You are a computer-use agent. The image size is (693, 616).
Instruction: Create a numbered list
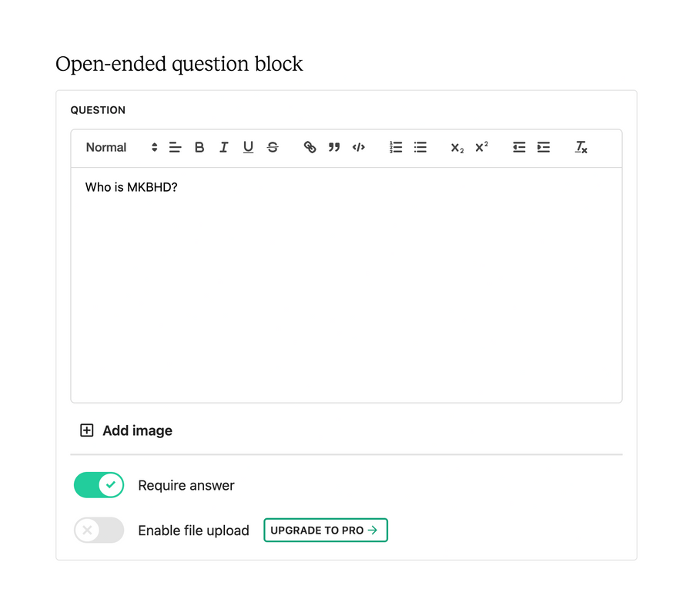point(396,147)
